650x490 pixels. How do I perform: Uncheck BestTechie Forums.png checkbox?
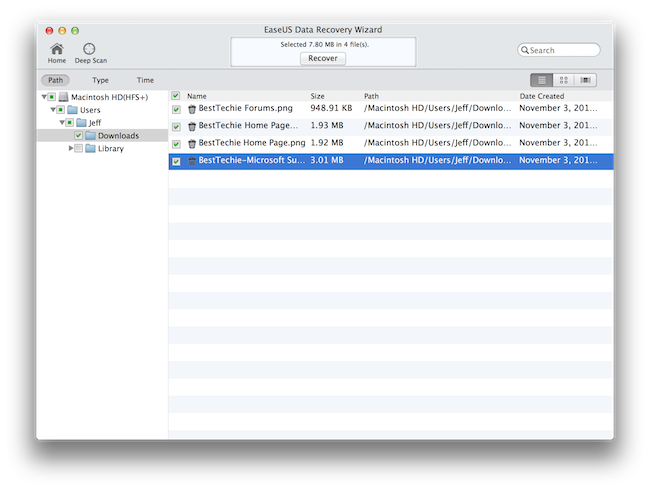(176, 109)
